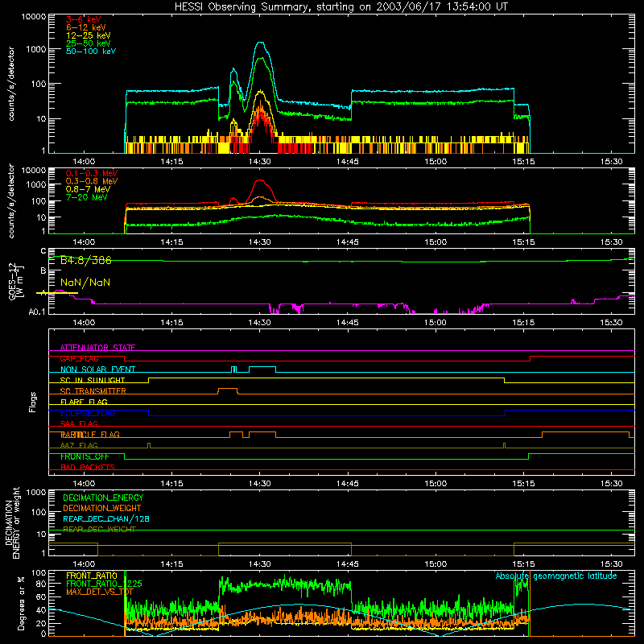Select the NaN/NaN GOES annotation
The width and height of the screenshot is (644, 644).
pos(85,283)
